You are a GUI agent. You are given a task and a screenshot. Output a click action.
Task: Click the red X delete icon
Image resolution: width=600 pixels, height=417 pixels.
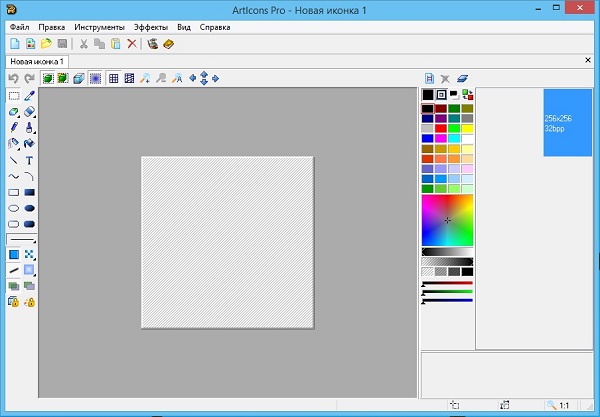point(132,44)
